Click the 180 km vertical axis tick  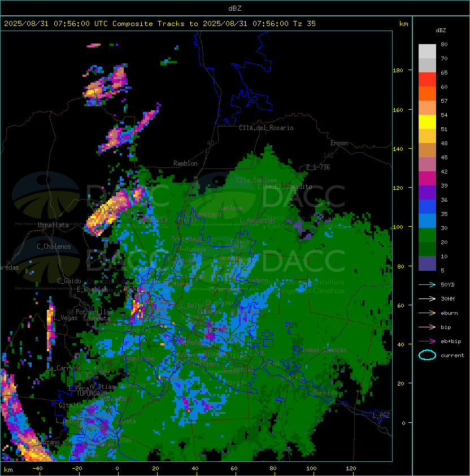[x=398, y=71]
